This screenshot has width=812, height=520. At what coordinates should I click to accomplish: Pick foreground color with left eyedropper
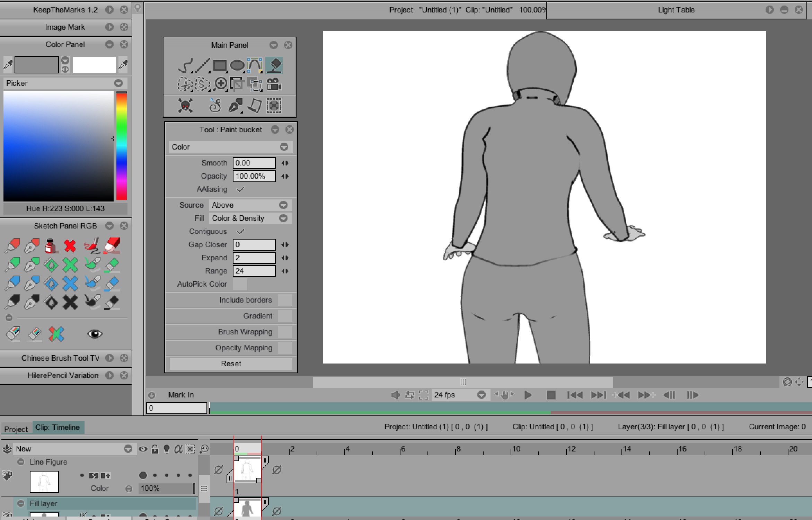click(x=8, y=64)
